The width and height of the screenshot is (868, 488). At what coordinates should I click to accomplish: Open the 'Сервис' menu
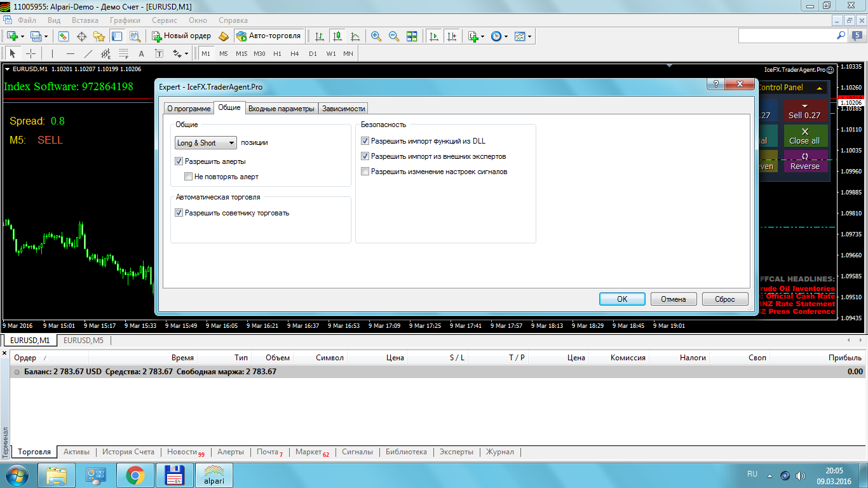click(165, 20)
